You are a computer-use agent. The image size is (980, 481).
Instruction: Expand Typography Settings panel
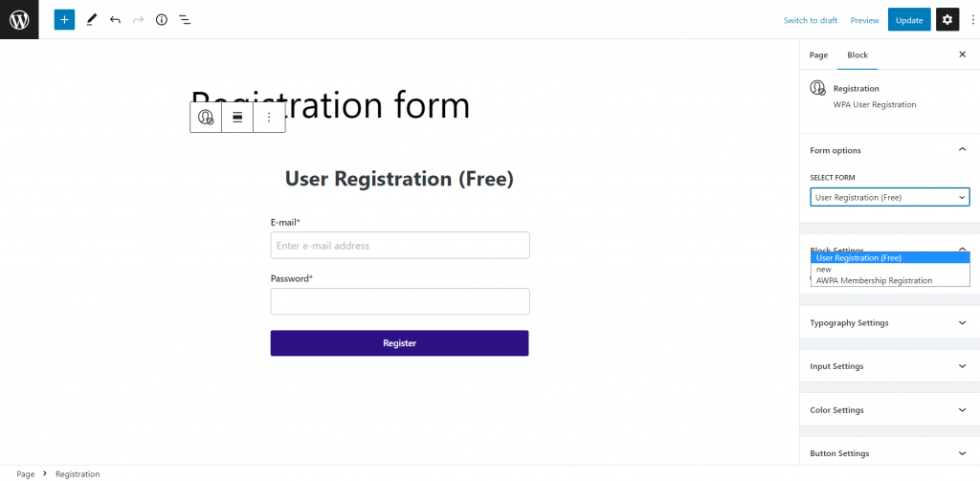pos(889,323)
